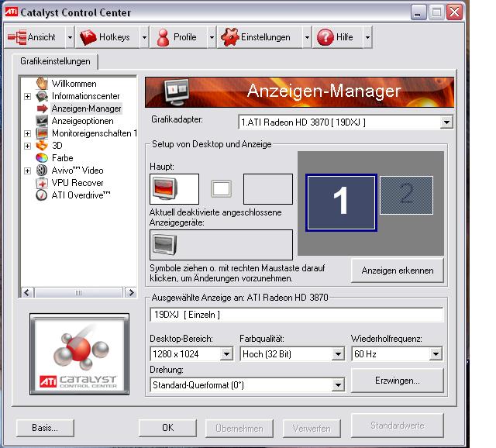
Task: Open the Hilfe dropdown arrow
Action: tap(367, 37)
